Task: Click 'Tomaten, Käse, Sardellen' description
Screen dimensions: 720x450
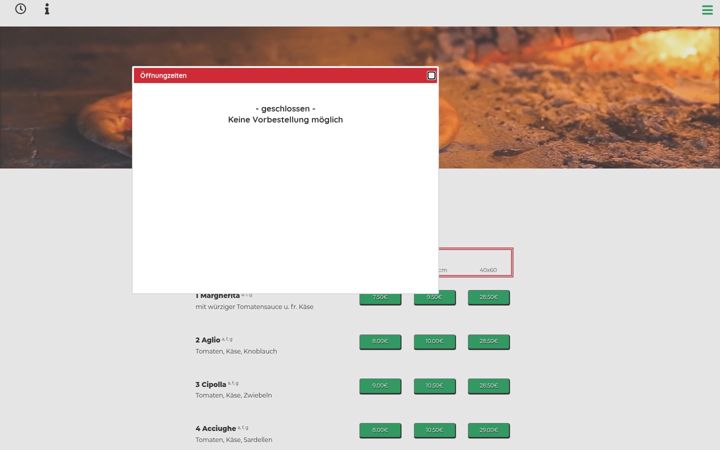Action: pos(234,440)
